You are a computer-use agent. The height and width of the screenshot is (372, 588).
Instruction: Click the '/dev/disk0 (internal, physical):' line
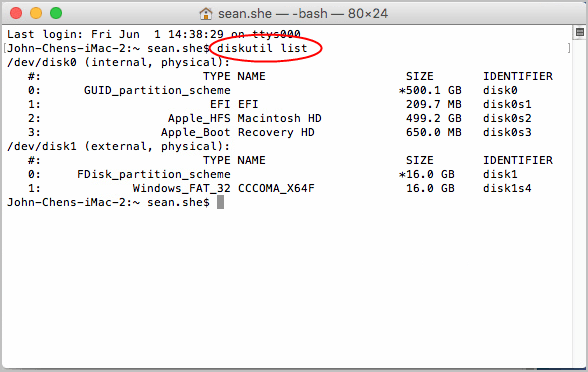(x=118, y=62)
